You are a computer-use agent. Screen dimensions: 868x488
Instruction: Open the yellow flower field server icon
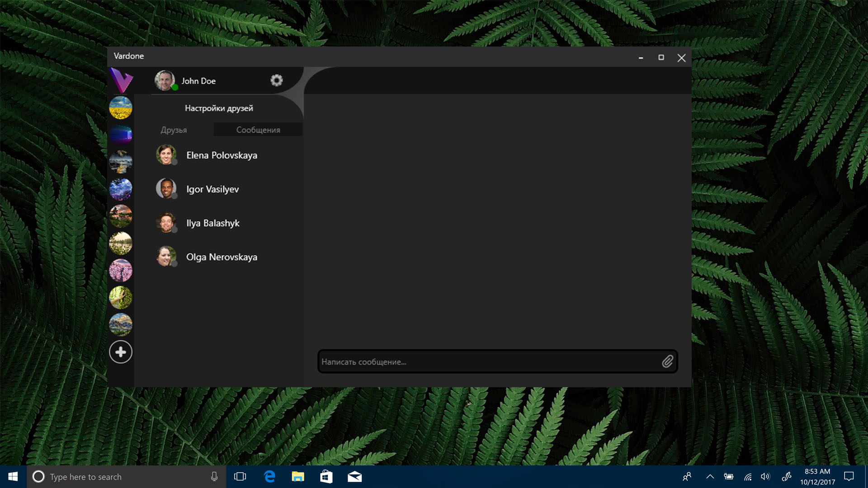(x=121, y=108)
